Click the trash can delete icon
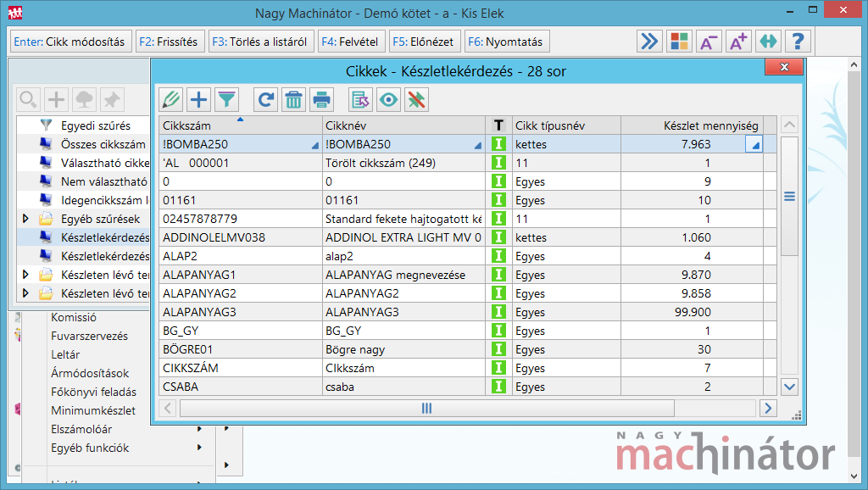Screen dimensions: 868x490 click(293, 100)
